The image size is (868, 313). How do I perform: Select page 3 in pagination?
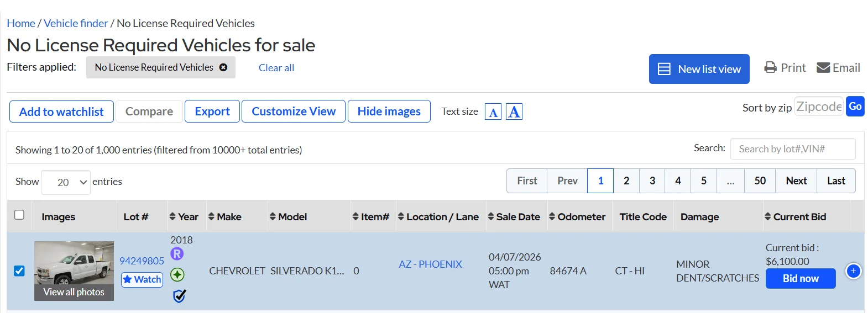652,181
